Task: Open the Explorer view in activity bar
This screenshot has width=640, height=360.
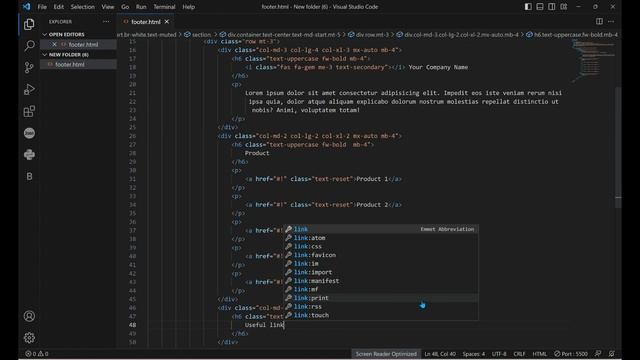Action: point(29,24)
